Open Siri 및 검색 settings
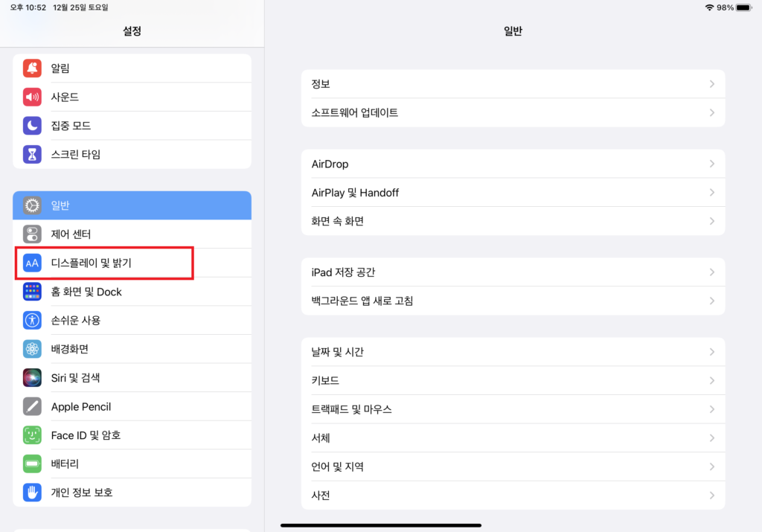Image resolution: width=762 pixels, height=532 pixels. pos(132,377)
